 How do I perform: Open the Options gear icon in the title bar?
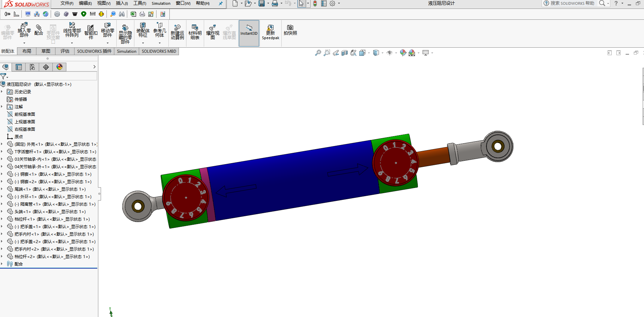tap(332, 3)
